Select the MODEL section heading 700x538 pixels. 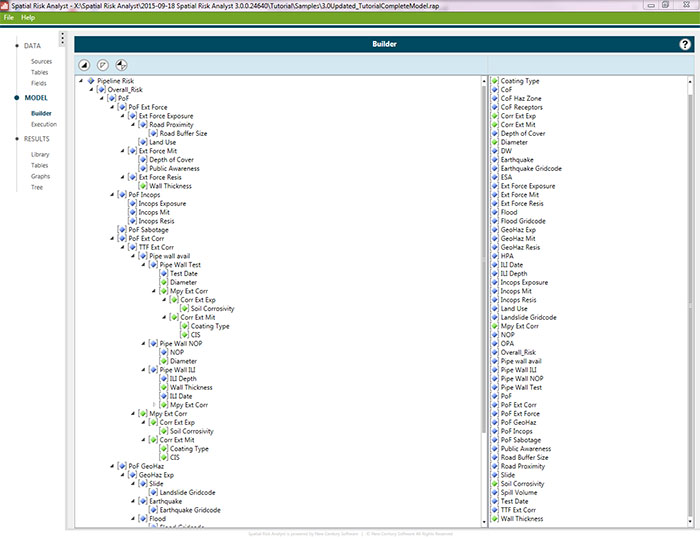click(36, 98)
